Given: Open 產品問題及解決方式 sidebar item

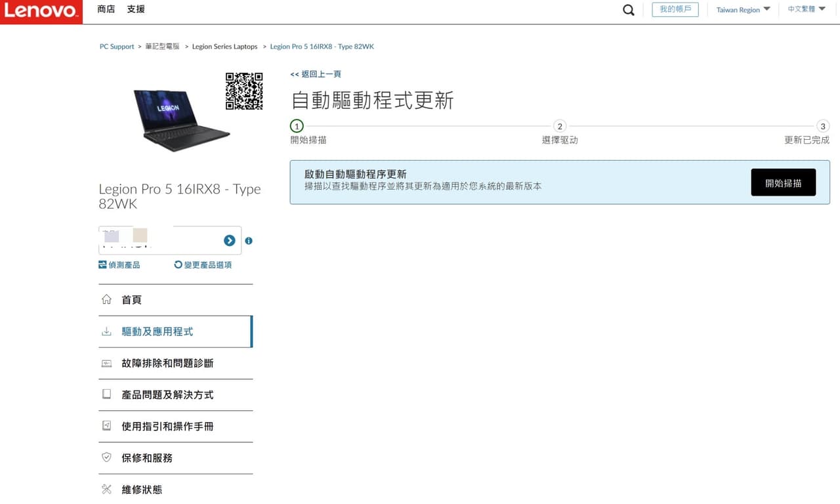Looking at the screenshot, I should tap(175, 394).
